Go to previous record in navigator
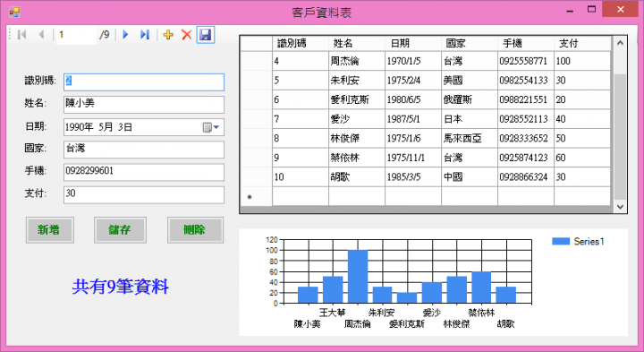 coord(41,35)
